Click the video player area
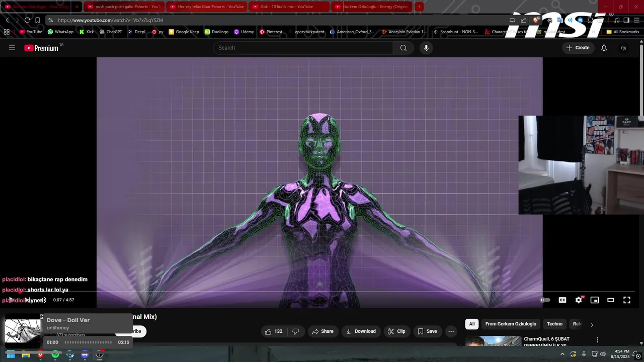Screen dimensions: 644x362 point(319,173)
